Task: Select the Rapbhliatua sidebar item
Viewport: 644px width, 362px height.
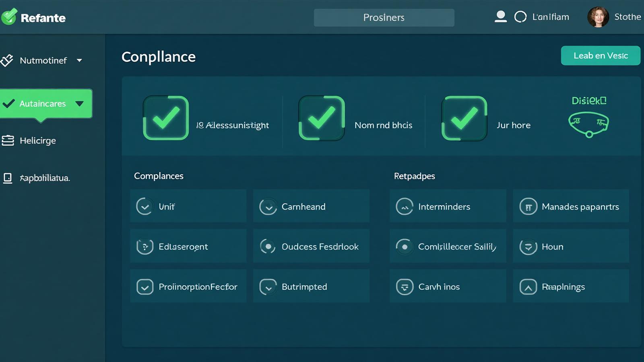Action: point(45,178)
